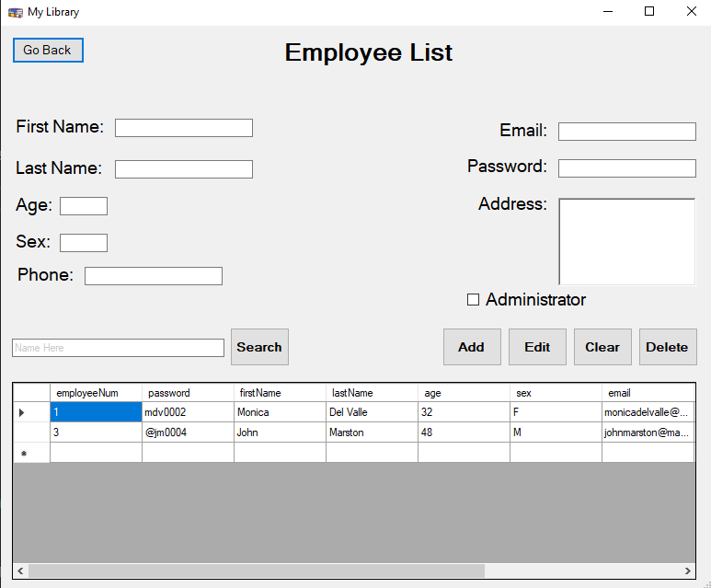Focus the Email input field
This screenshot has width=711, height=588.
tap(627, 132)
